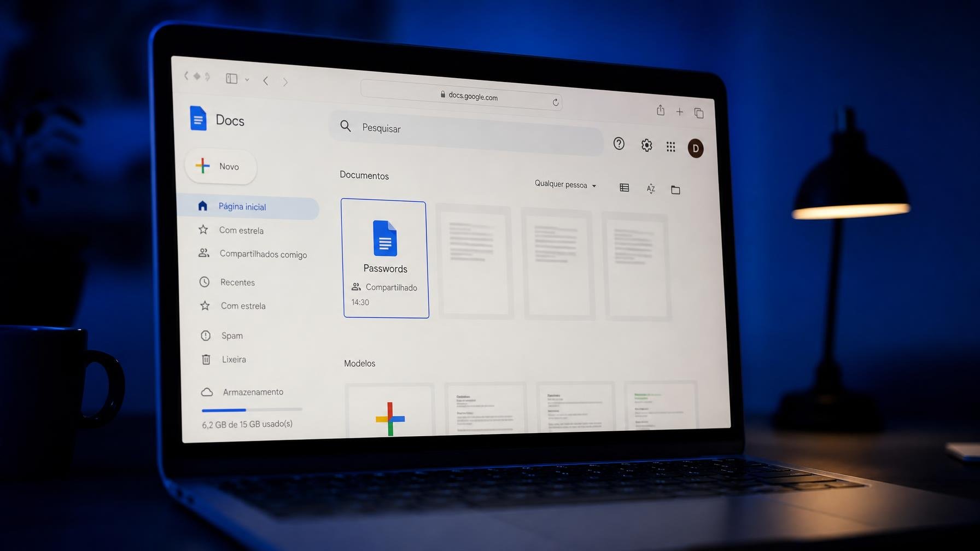Click the Google Docs logo icon

[x=198, y=119]
